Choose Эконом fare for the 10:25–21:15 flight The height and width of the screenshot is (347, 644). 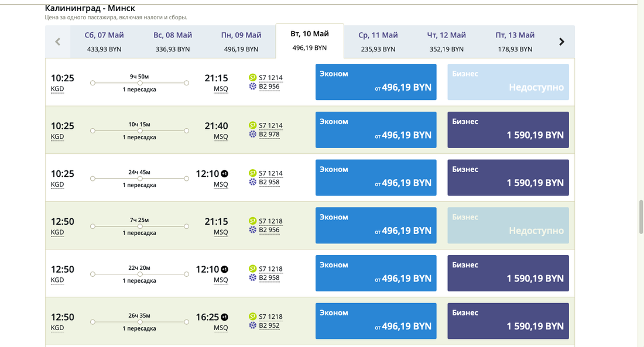point(376,82)
